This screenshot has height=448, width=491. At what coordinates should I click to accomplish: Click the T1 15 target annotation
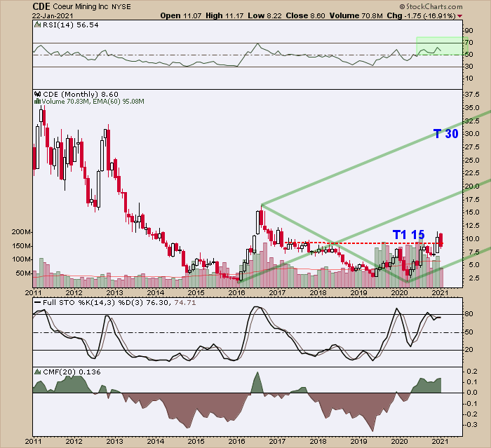point(409,234)
